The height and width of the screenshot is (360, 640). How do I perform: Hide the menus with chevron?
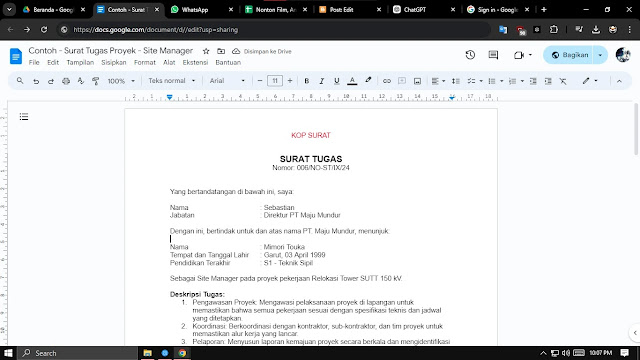pos(619,81)
